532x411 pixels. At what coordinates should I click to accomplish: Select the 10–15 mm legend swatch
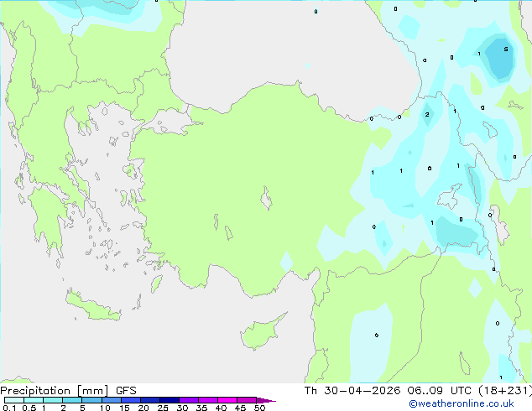111,400
